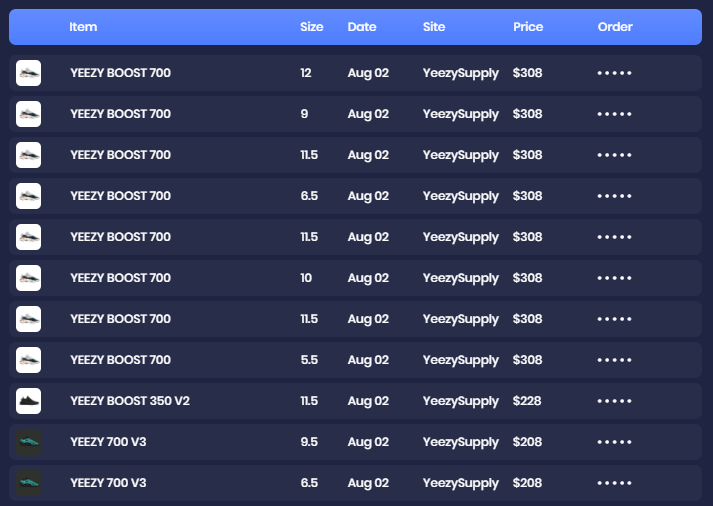Screen dimensions: 713x506
Task: Click $308 price in the size 12 row
Action: 527,73
